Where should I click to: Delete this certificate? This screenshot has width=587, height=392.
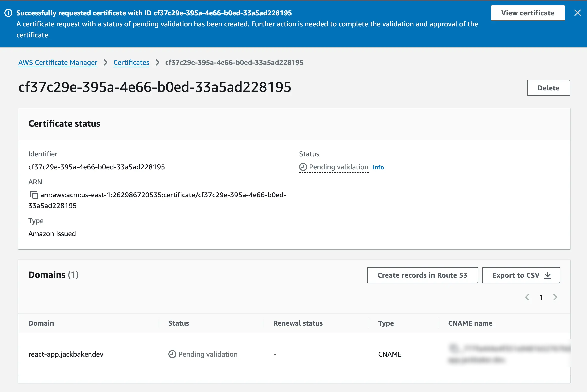point(548,88)
